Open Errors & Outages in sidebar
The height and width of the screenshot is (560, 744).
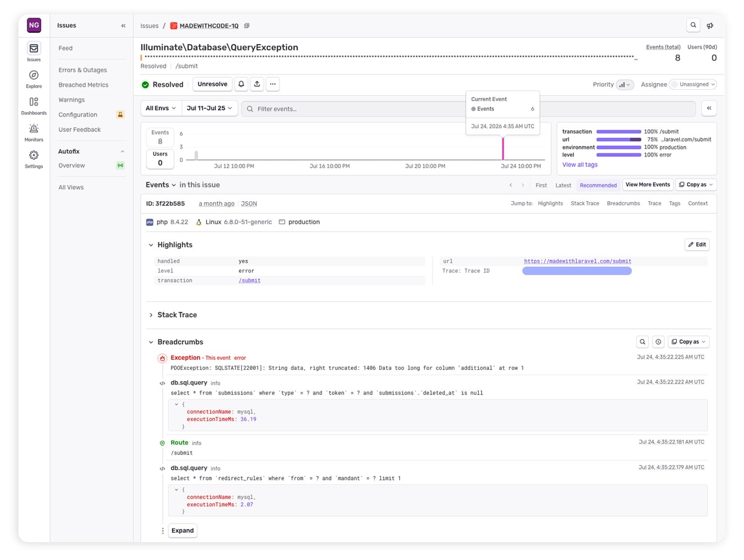click(x=83, y=70)
